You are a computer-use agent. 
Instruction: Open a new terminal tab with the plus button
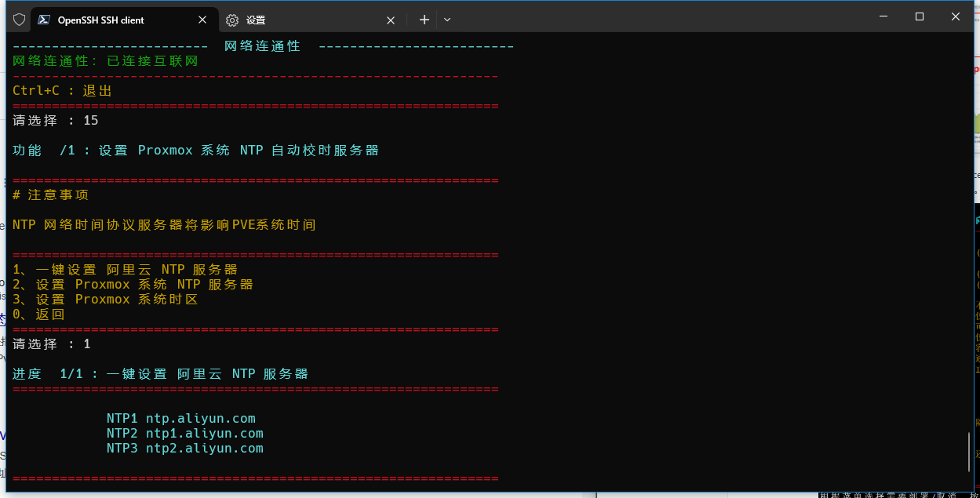click(x=424, y=20)
